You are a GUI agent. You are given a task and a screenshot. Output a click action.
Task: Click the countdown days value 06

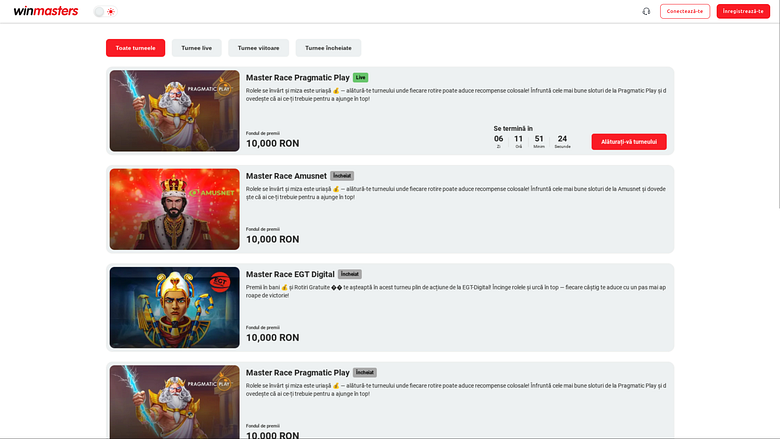pyautogui.click(x=498, y=139)
